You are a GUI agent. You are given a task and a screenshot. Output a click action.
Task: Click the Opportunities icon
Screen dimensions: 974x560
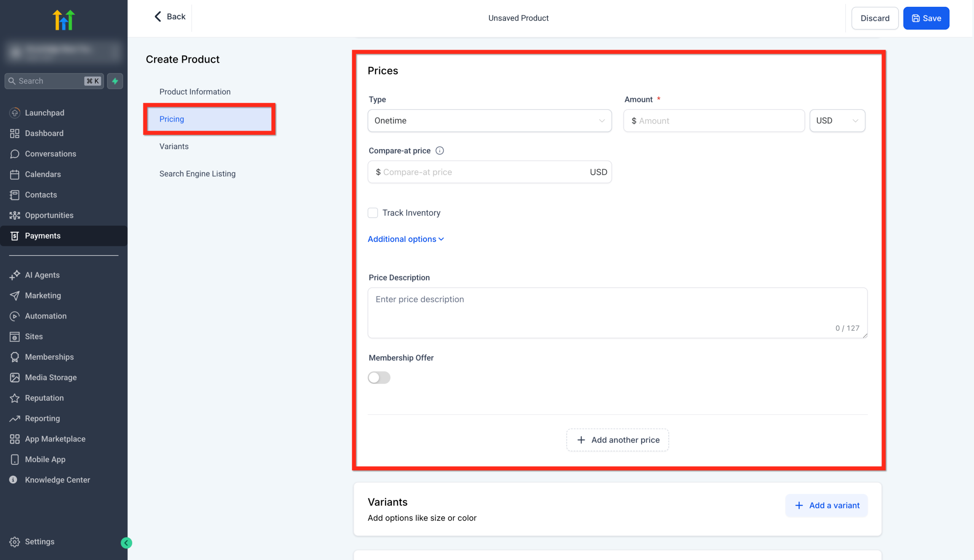pyautogui.click(x=14, y=215)
